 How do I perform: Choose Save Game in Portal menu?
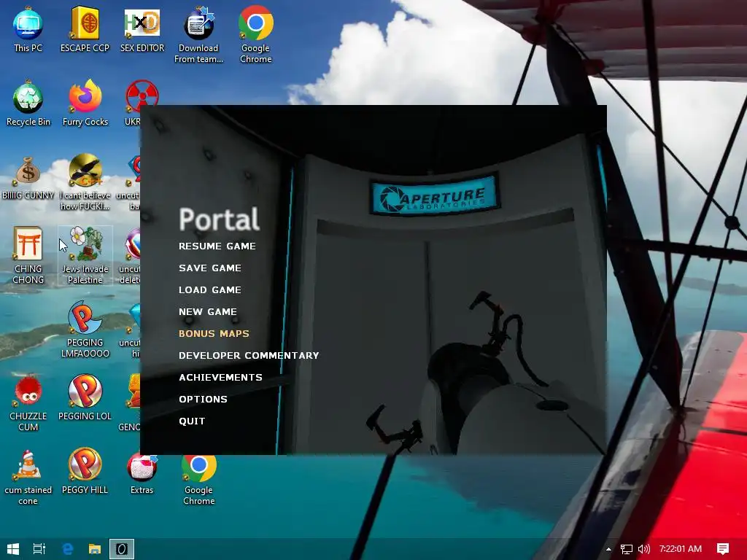210,268
